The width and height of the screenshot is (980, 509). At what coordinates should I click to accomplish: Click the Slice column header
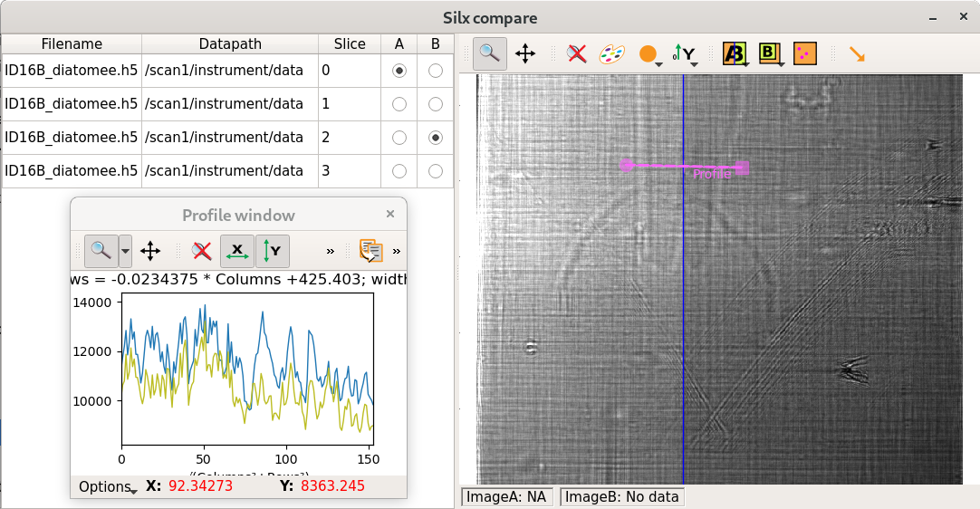click(x=350, y=43)
